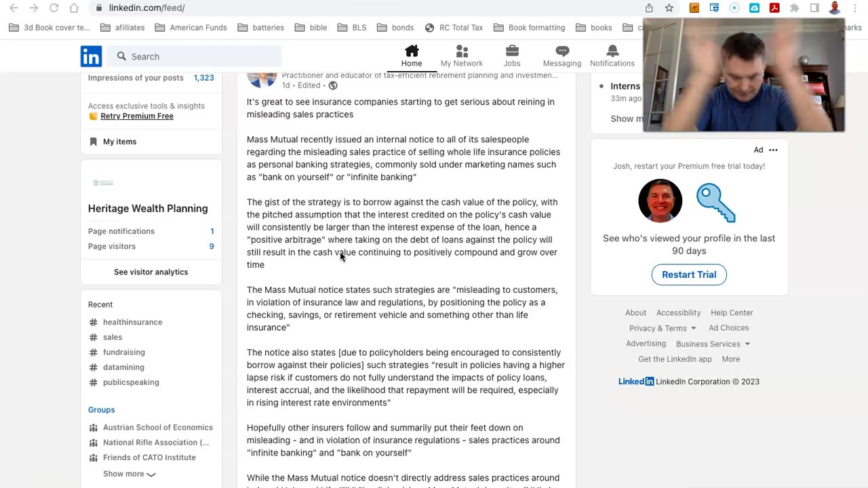Open the Messaging tab
Viewport: 868px width, 488px height.
[x=562, y=56]
